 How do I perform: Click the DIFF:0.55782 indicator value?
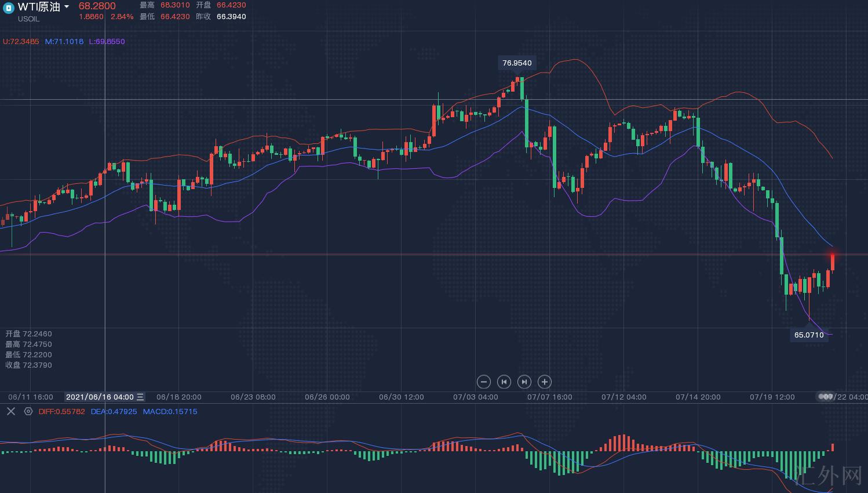coord(61,412)
